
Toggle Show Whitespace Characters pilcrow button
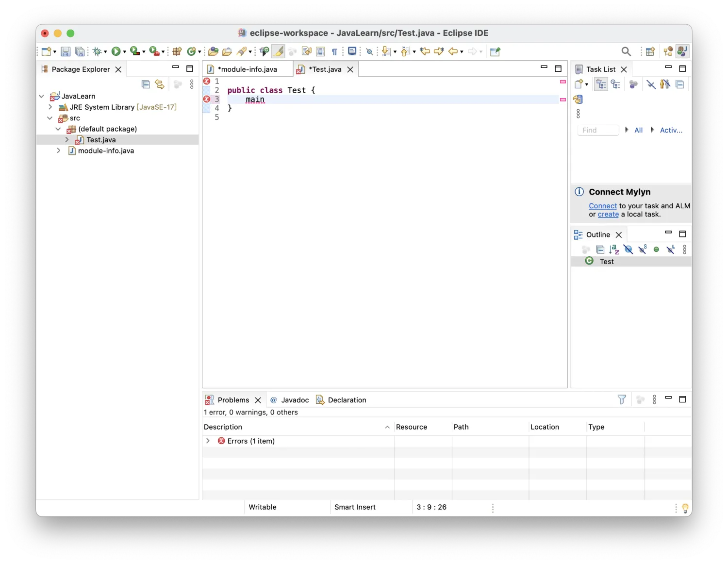334,51
